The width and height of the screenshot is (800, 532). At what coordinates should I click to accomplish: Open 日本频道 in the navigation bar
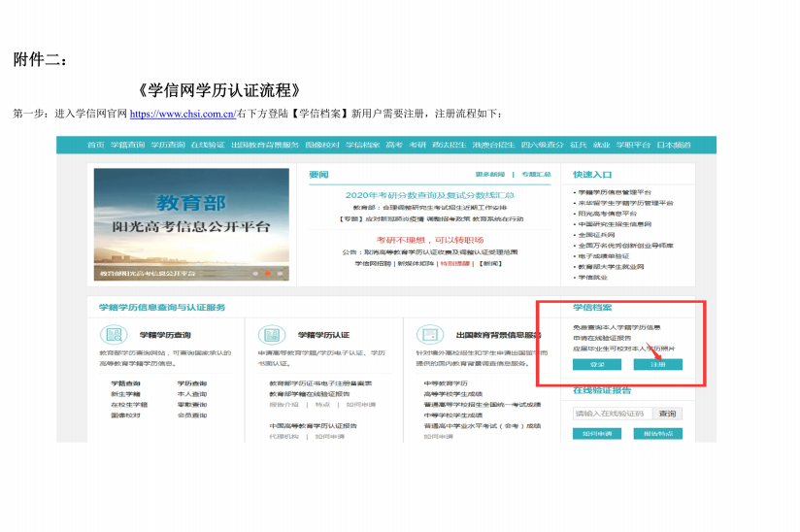(x=674, y=145)
